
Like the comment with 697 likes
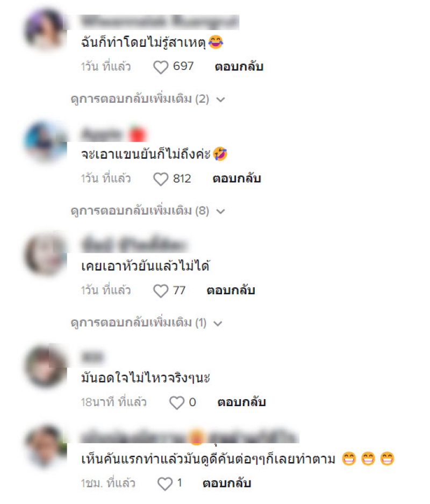coord(161,67)
